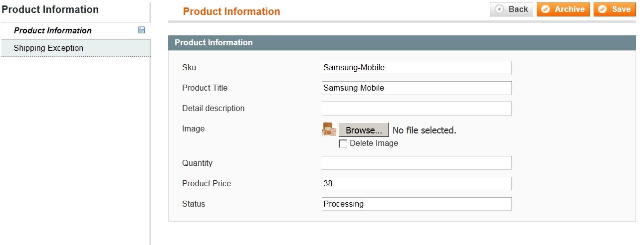Archive this product with the Archive button
The width and height of the screenshot is (644, 245).
pyautogui.click(x=563, y=9)
